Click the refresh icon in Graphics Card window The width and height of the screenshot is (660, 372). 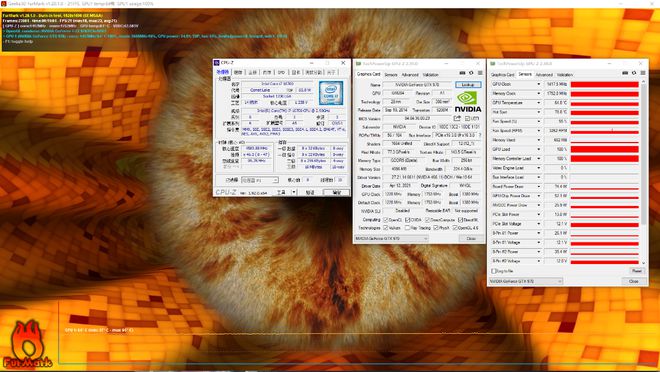(x=471, y=73)
